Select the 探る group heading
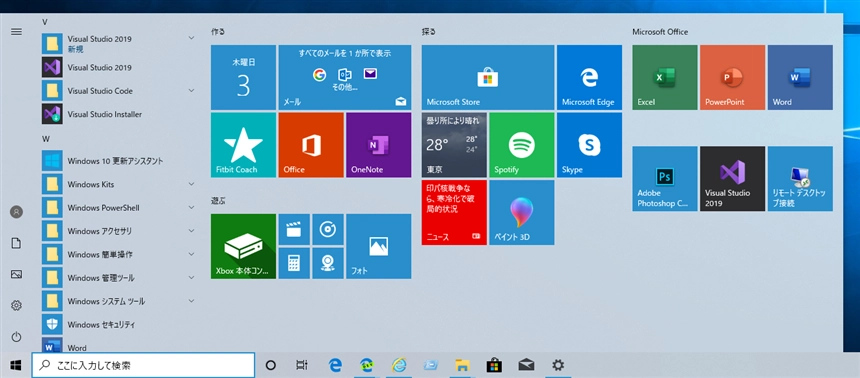The height and width of the screenshot is (378, 860). (429, 32)
